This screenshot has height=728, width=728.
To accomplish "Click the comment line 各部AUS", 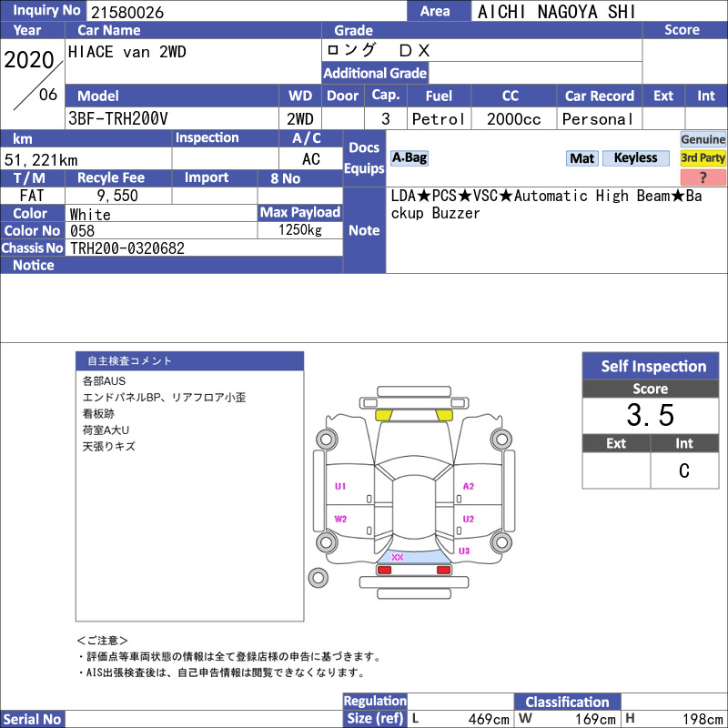I will [x=104, y=381].
